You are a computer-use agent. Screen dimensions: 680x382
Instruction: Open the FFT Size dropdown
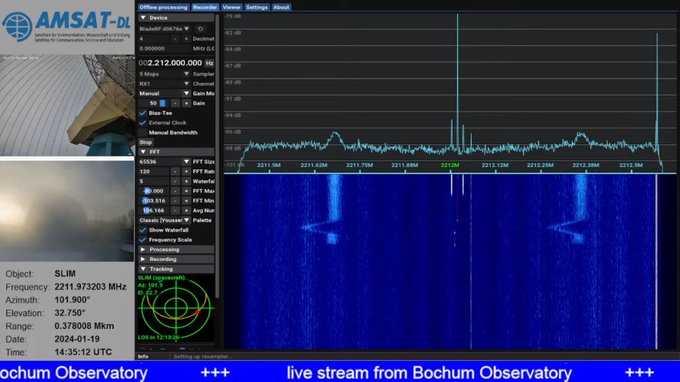coord(164,162)
